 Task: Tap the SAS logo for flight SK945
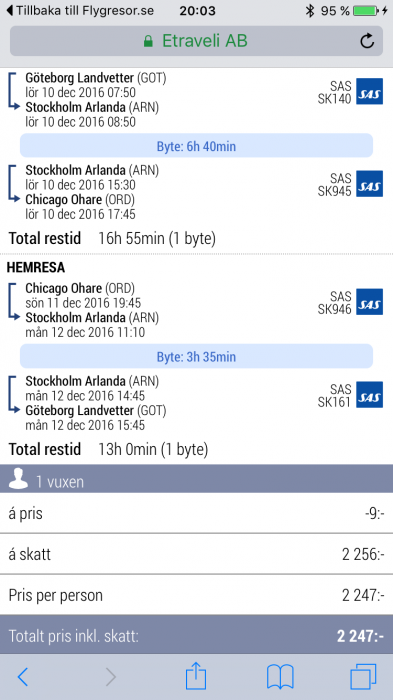pos(369,184)
